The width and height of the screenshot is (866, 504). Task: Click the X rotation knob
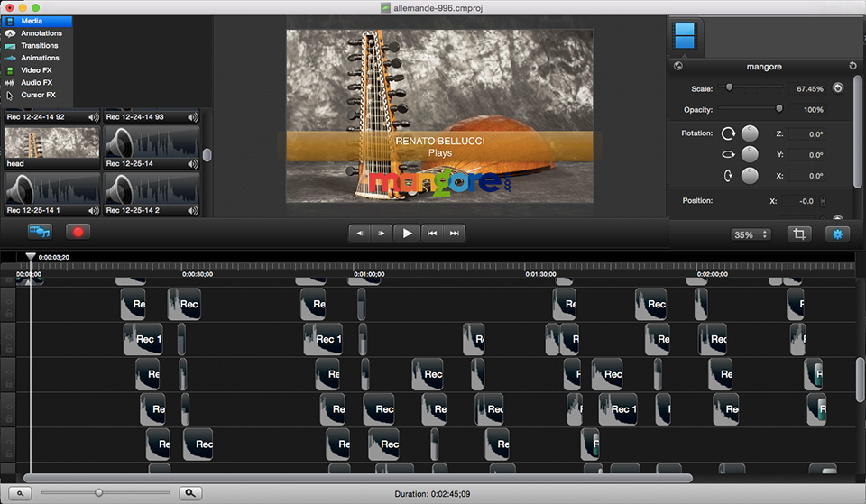pyautogui.click(x=750, y=176)
